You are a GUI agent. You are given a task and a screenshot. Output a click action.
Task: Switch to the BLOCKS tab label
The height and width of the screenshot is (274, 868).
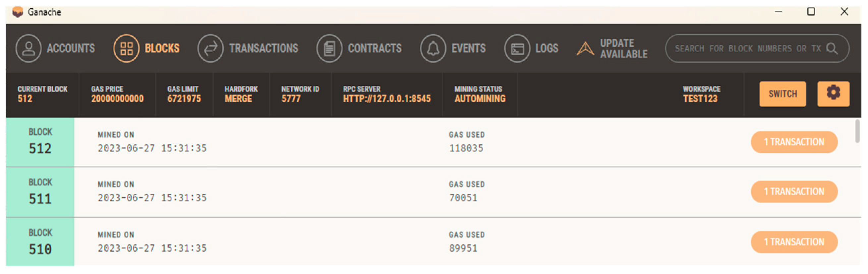[162, 48]
